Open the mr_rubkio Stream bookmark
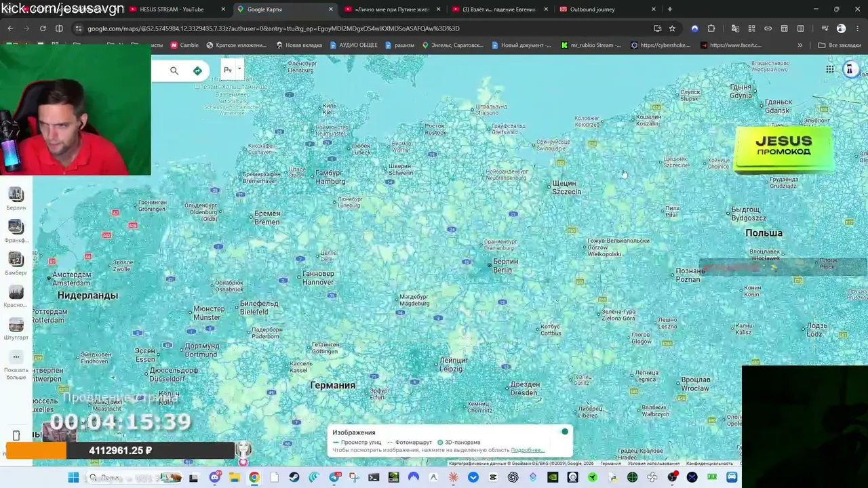The image size is (868, 488). [591, 45]
